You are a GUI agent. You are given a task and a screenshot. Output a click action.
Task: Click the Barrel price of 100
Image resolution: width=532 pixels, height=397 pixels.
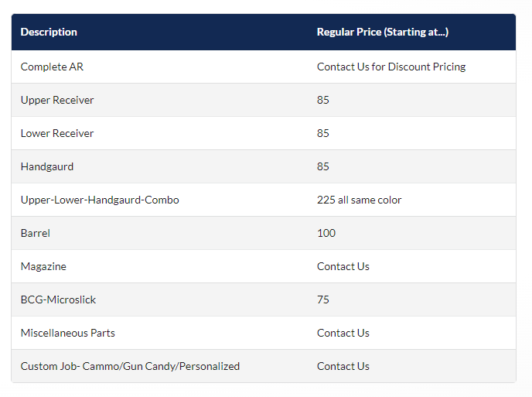coord(326,233)
